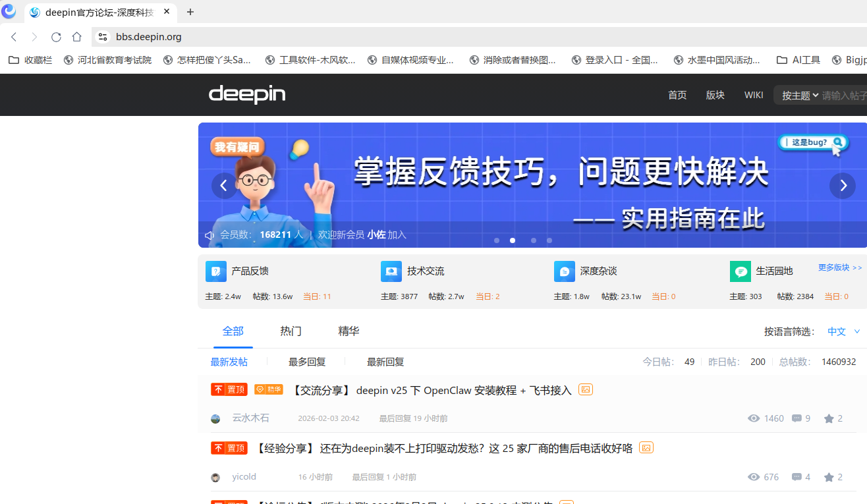This screenshot has width=867, height=504.
Task: Click yicold's avatar
Action: click(x=215, y=478)
